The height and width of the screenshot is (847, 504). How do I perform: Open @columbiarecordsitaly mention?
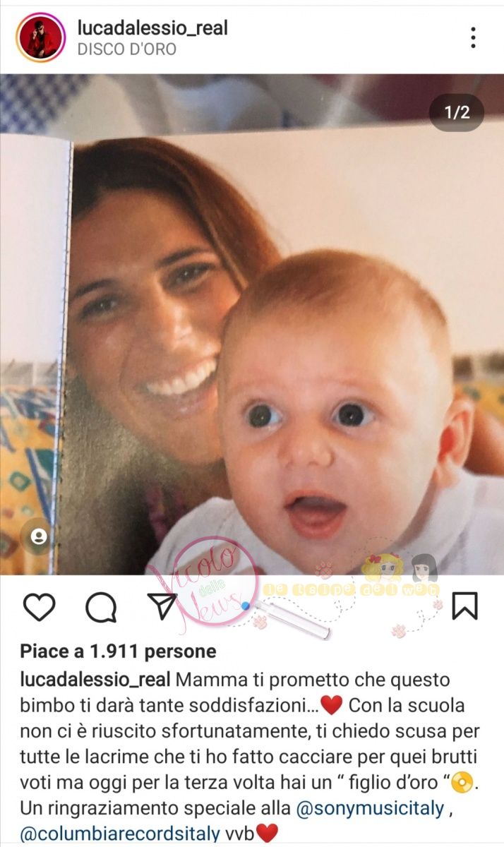pos(120,834)
